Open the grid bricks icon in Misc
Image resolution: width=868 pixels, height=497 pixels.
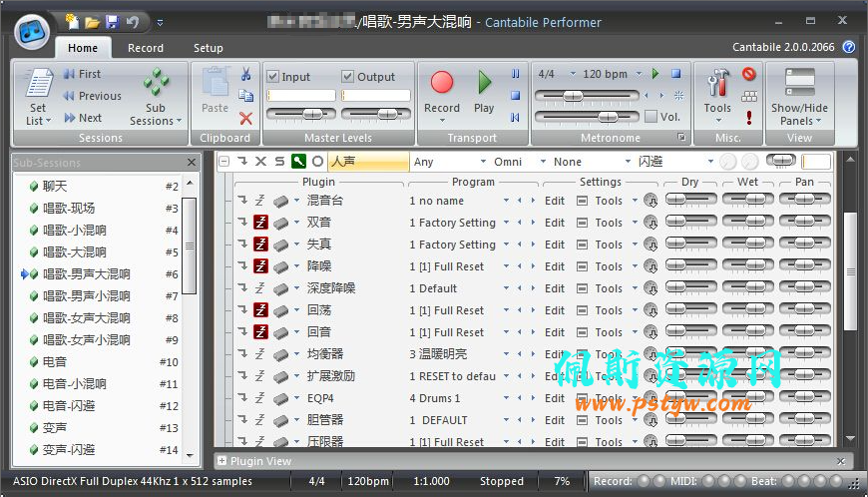point(749,96)
